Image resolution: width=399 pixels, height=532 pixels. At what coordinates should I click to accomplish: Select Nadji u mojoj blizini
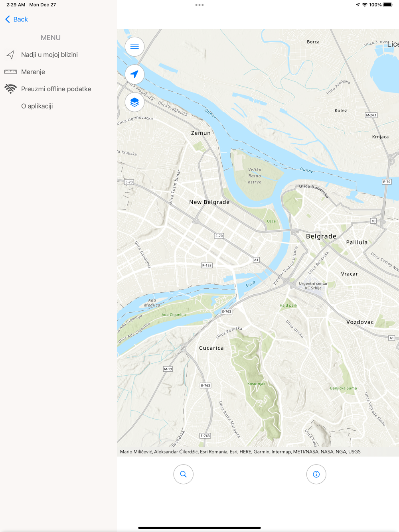(x=49, y=55)
